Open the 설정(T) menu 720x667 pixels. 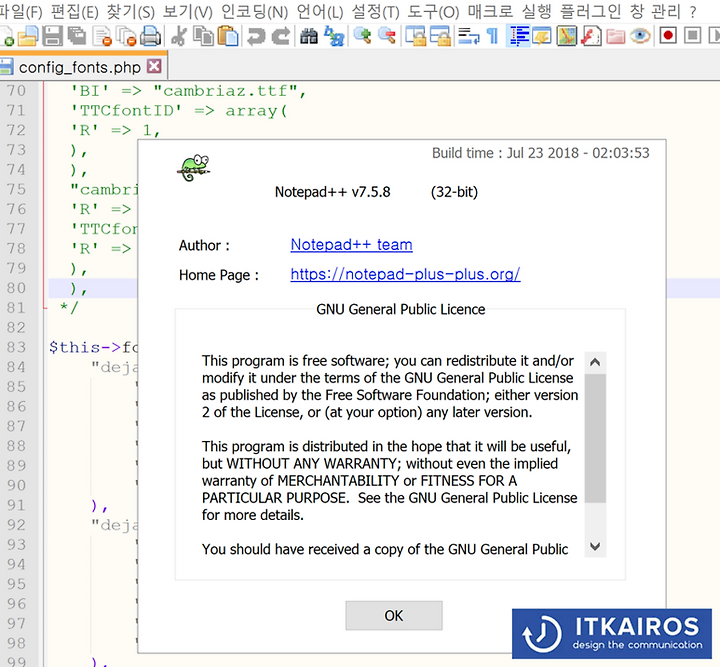[376, 11]
